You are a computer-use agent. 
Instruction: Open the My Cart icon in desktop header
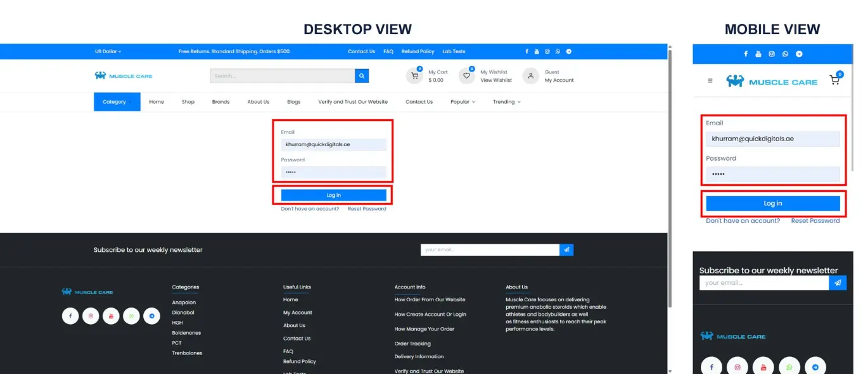coord(414,76)
